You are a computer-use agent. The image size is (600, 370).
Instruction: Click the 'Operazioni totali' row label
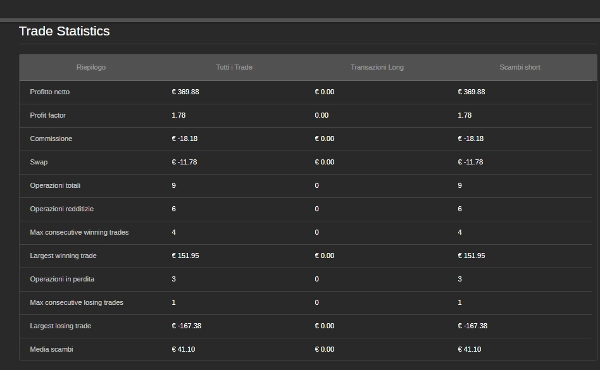pos(55,186)
